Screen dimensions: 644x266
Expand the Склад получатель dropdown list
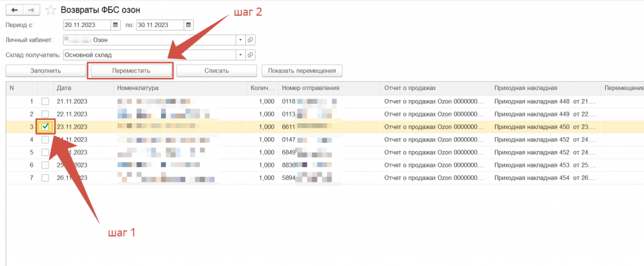(240, 55)
